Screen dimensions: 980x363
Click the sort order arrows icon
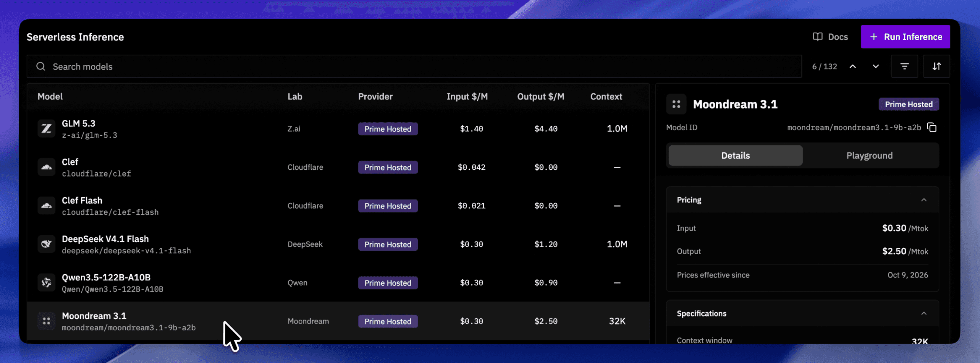click(936, 67)
